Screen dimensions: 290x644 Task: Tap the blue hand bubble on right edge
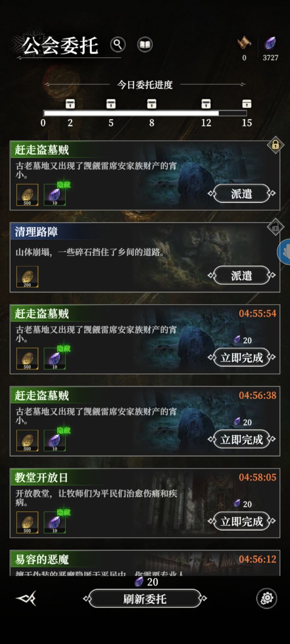pyautogui.click(x=284, y=252)
